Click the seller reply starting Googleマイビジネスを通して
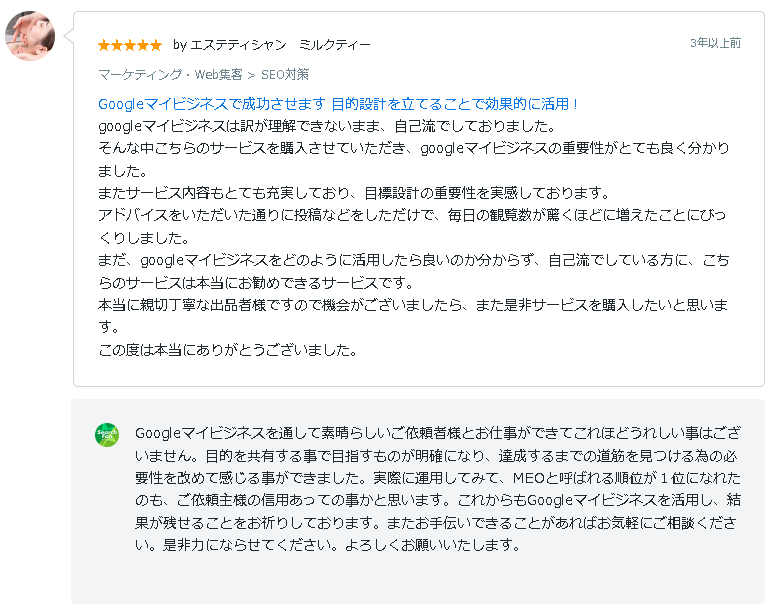Image resolution: width=773 pixels, height=613 pixels. pyautogui.click(x=438, y=489)
